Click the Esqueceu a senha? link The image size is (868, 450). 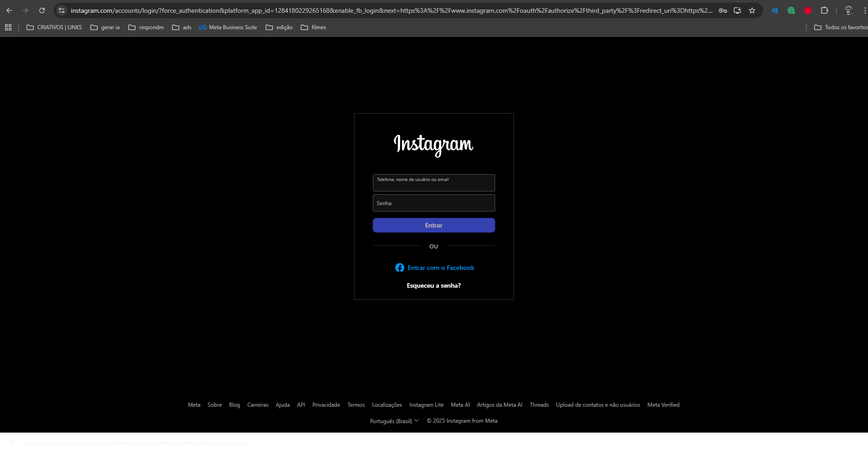click(x=434, y=285)
